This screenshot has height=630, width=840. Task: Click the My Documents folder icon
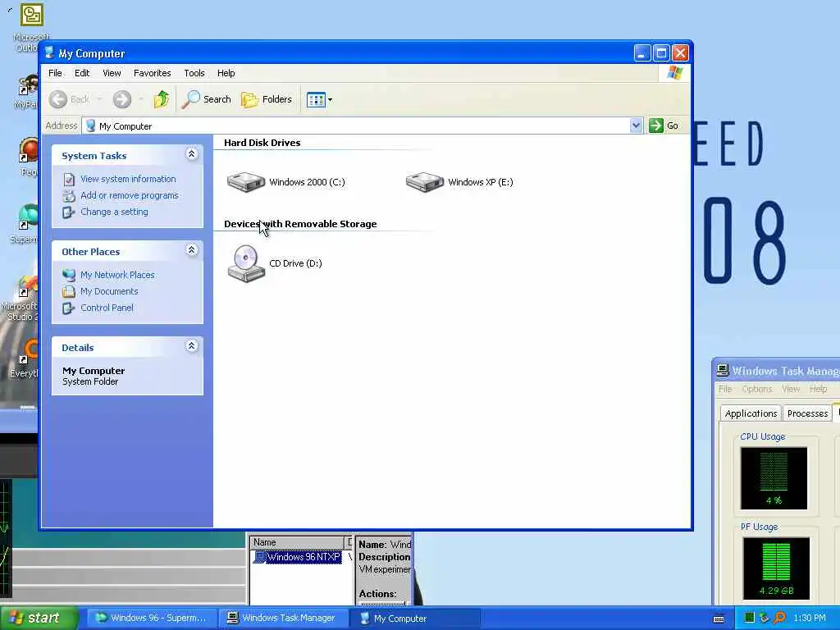coord(69,291)
